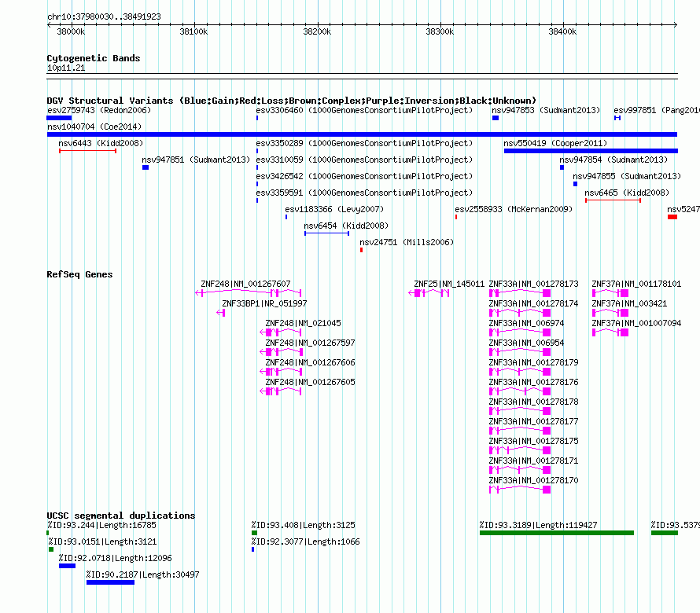
Task: Click the nsv24751 (Mills2006) label
Action: click(x=407, y=242)
